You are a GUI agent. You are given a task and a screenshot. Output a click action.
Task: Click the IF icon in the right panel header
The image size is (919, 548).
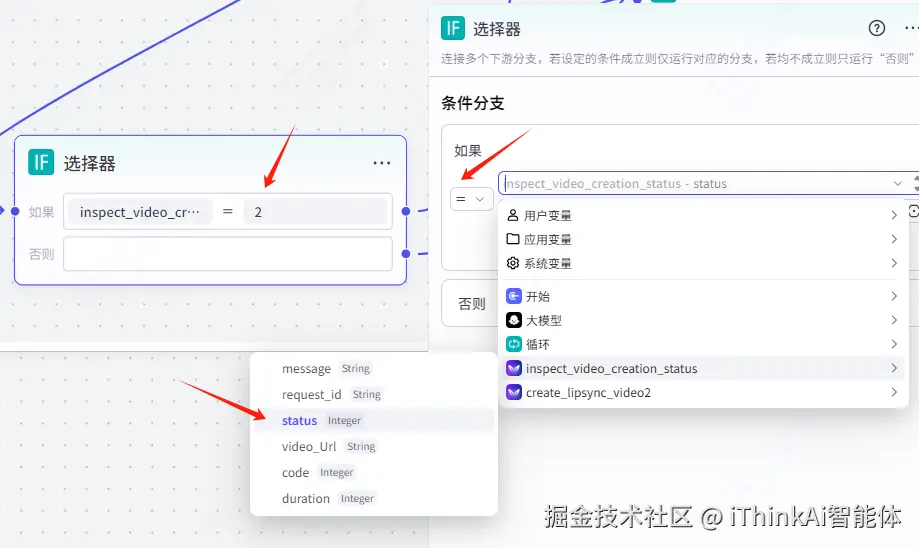(x=453, y=28)
